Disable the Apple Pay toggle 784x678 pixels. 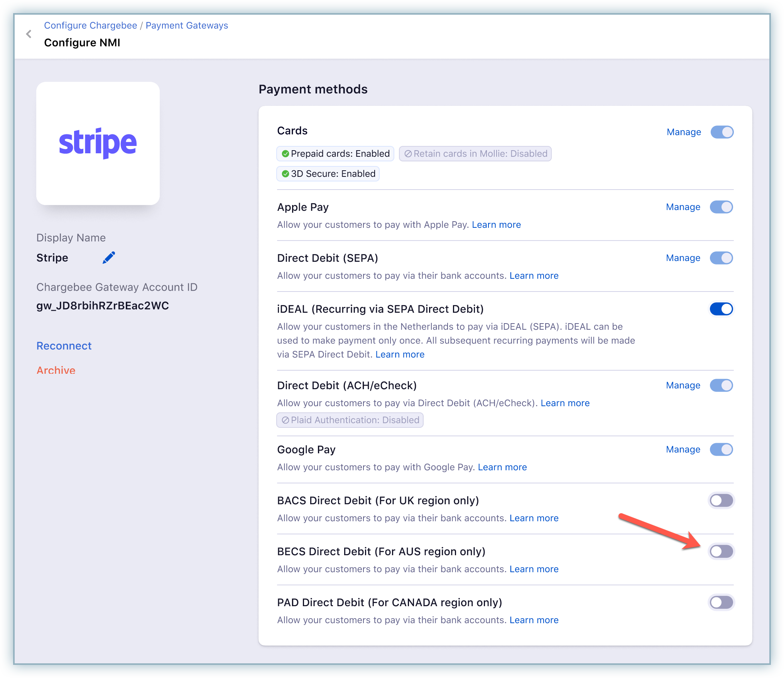[721, 207]
